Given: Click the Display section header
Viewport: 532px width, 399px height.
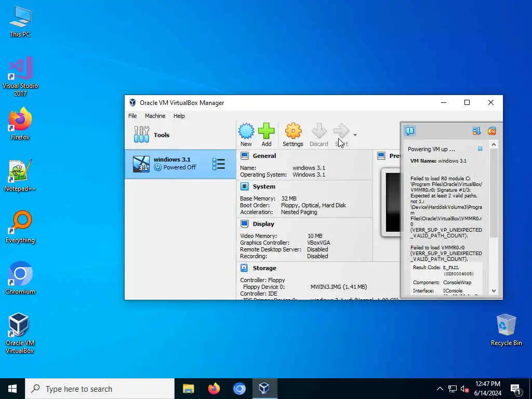Looking at the screenshot, I should 263,224.
